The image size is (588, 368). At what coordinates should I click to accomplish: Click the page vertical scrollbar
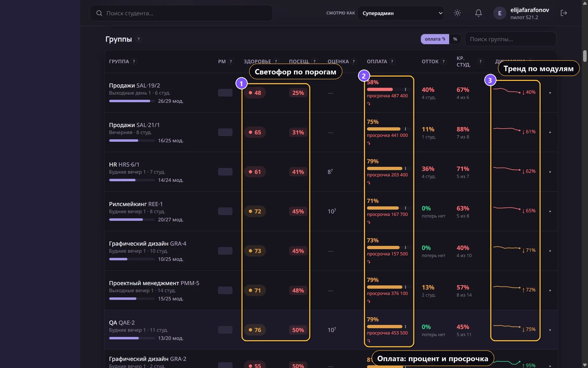pos(585,56)
